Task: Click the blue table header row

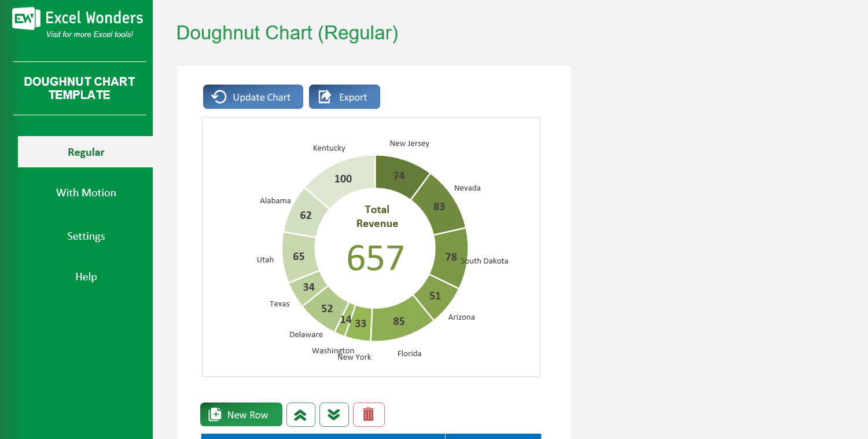Action: [370, 436]
